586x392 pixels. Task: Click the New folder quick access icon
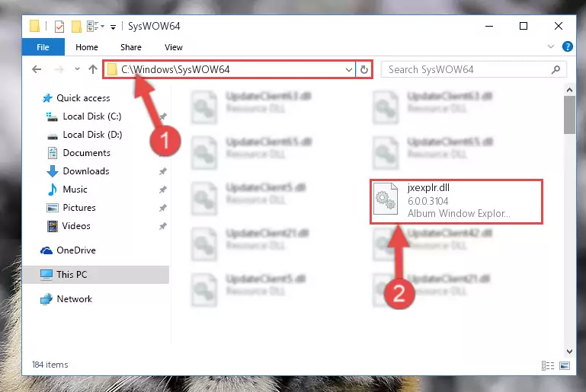(x=76, y=27)
